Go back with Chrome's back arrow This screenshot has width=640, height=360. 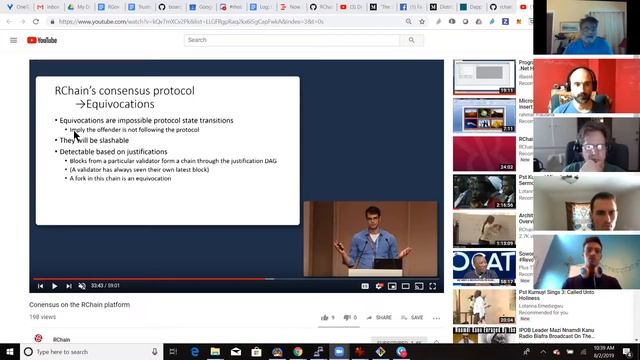point(9,21)
